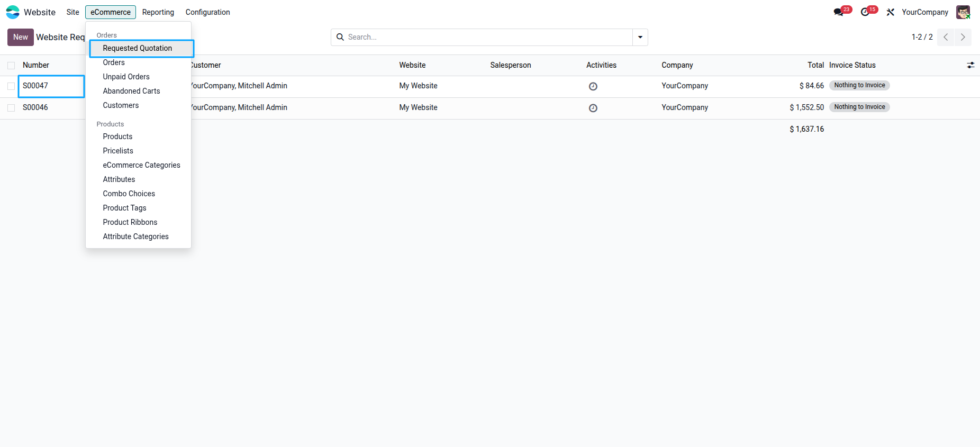
Task: Collapse the eCommerce menu
Action: pos(110,12)
